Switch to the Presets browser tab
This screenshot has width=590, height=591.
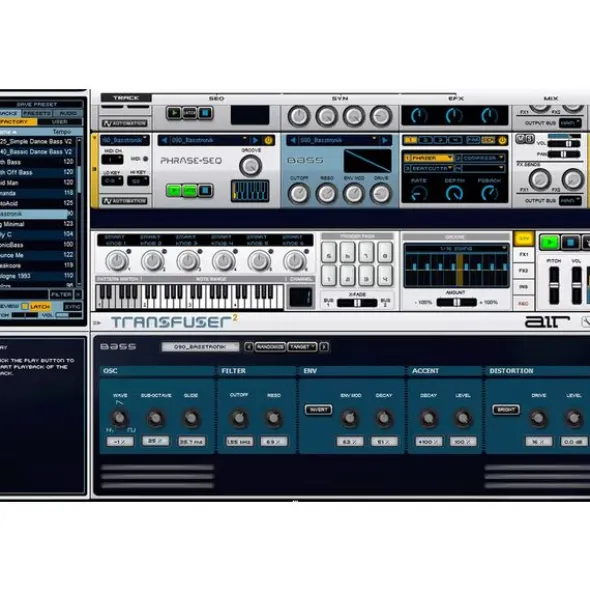37,113
